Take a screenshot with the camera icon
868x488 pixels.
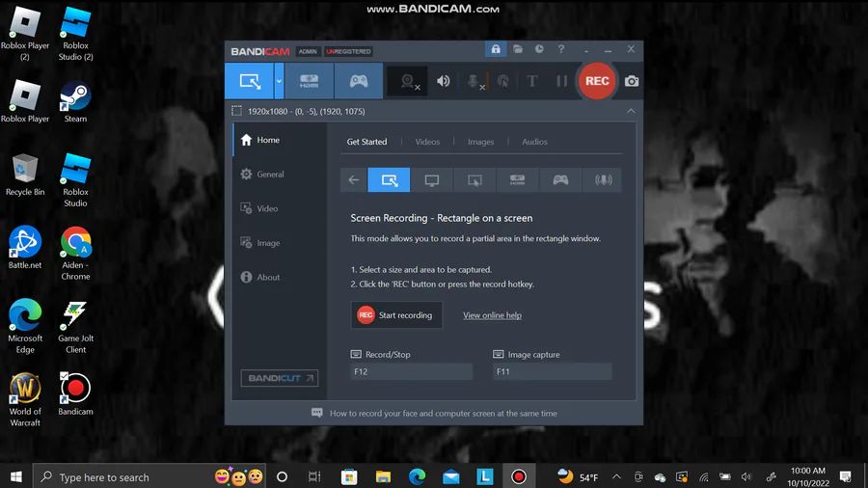pos(632,81)
